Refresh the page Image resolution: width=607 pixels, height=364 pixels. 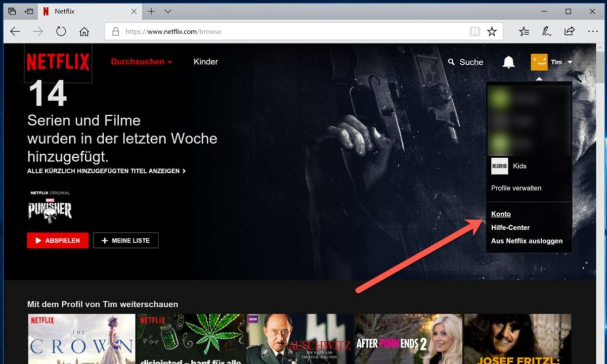(61, 31)
